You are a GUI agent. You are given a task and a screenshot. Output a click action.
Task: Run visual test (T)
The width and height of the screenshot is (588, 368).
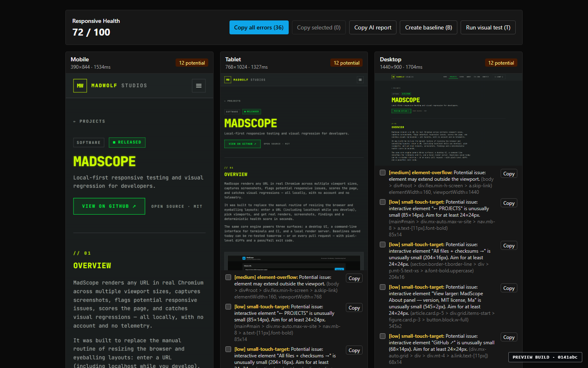(488, 27)
